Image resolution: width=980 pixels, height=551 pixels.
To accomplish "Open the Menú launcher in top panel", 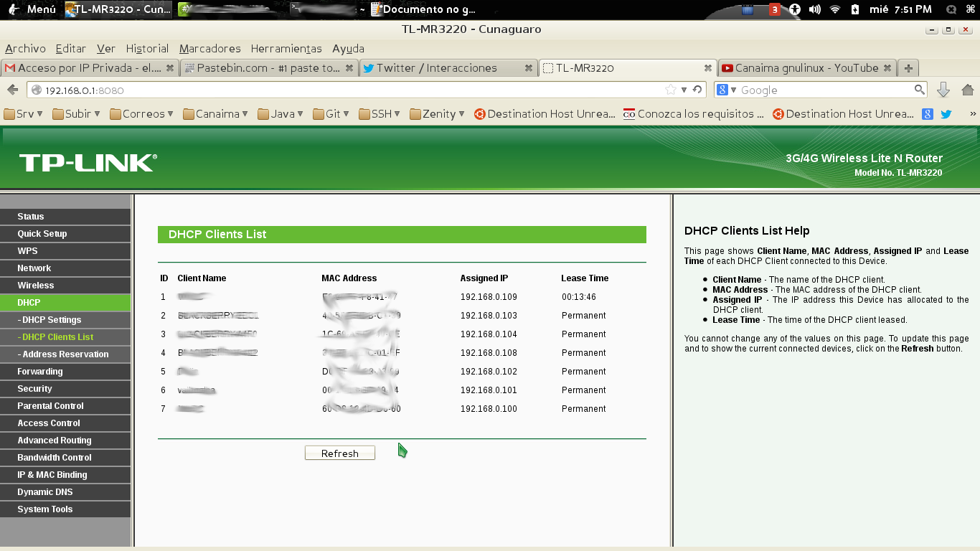I will pyautogui.click(x=32, y=9).
